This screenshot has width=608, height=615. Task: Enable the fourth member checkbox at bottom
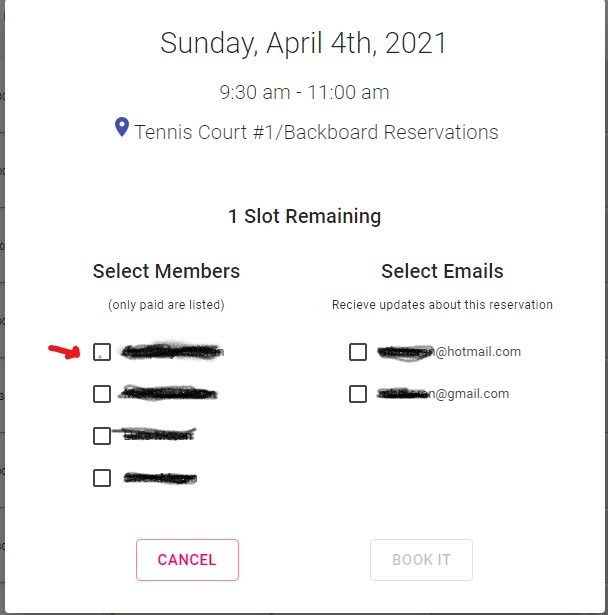point(102,478)
